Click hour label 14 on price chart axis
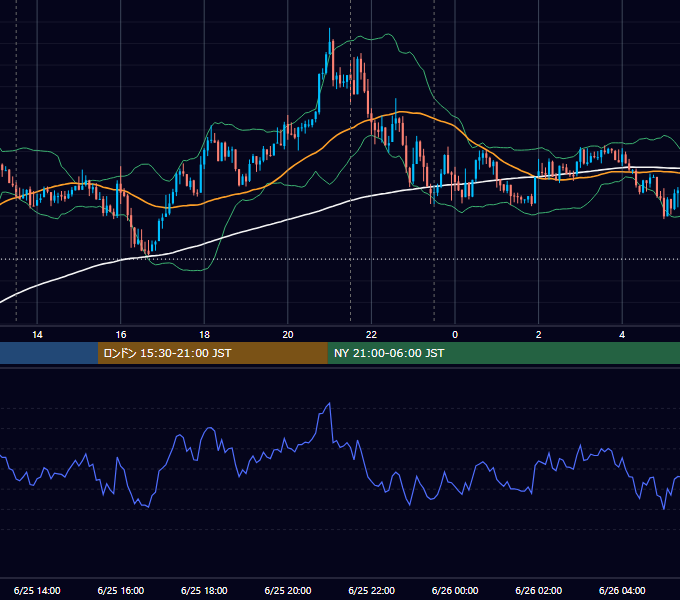680x600 pixels. tap(37, 335)
